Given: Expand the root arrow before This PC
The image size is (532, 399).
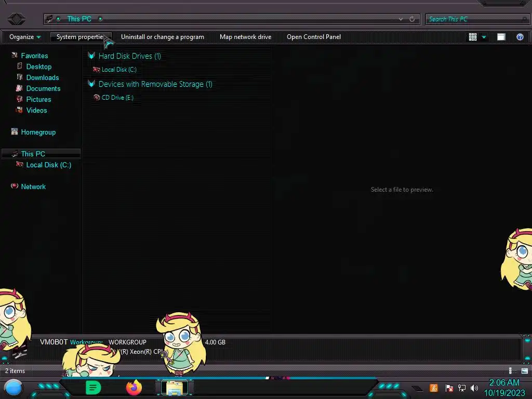Looking at the screenshot, I should click(58, 19).
